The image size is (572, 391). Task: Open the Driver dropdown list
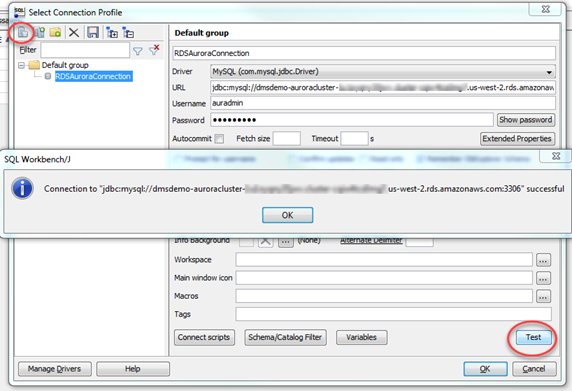[x=549, y=72]
